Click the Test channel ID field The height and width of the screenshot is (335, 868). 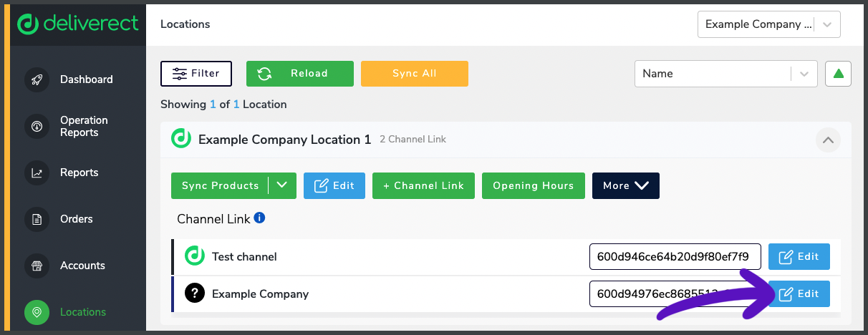click(675, 256)
